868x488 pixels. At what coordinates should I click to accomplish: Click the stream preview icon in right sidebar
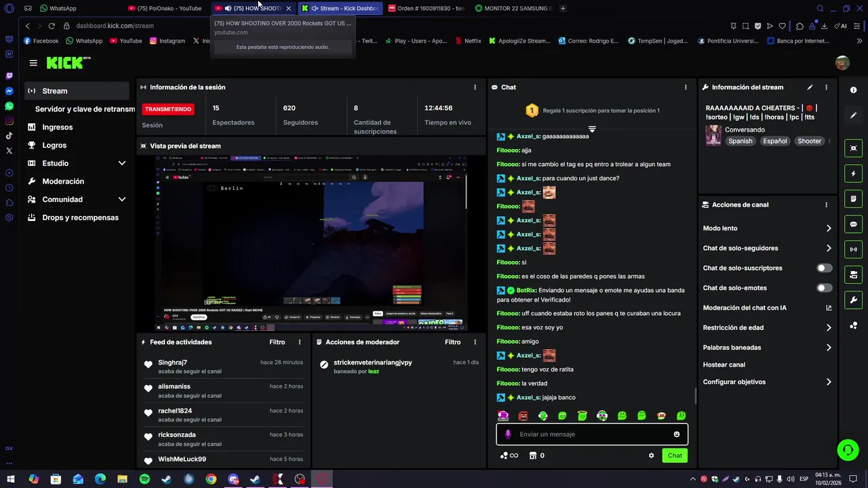click(853, 148)
